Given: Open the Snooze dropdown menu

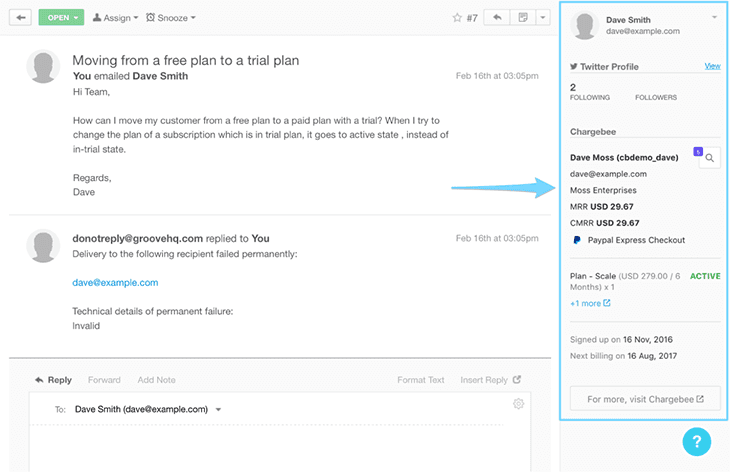Looking at the screenshot, I should pyautogui.click(x=170, y=18).
